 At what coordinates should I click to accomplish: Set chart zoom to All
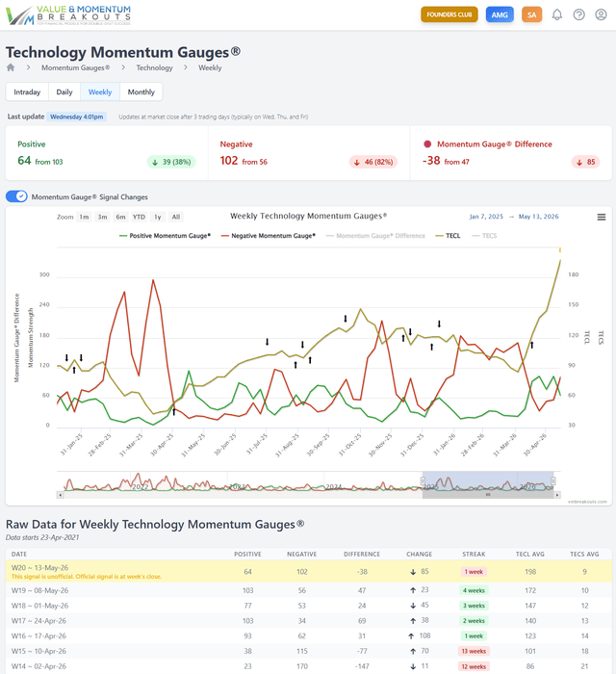click(x=176, y=217)
